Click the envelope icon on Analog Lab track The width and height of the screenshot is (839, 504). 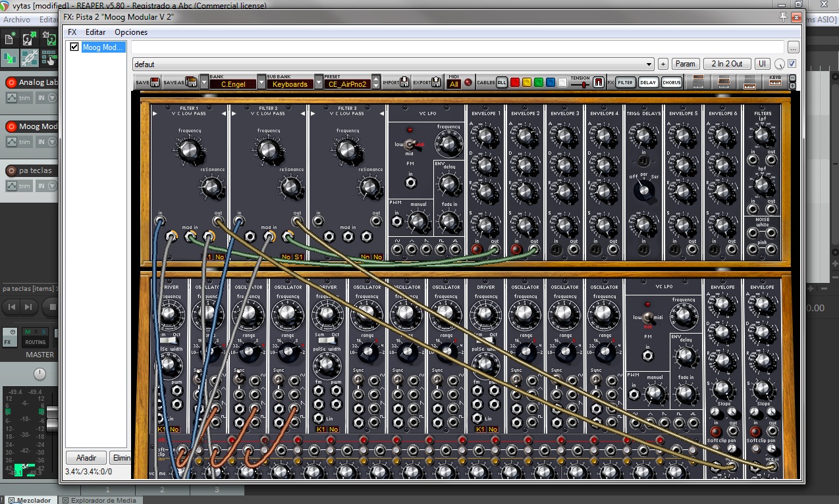[x=12, y=98]
